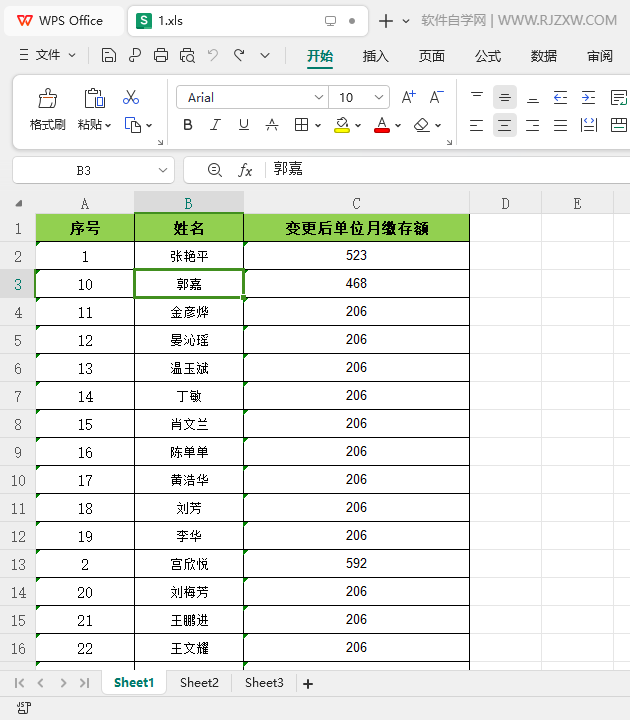
Task: Click the formula bar zoom magnifier icon
Action: point(214,170)
